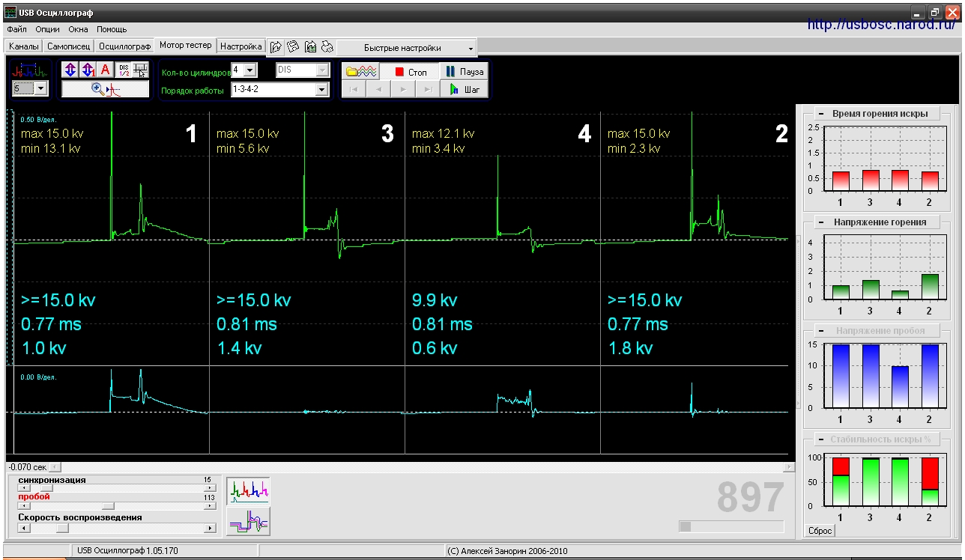This screenshot has width=965, height=560.
Task: Click the fourth quick-settings toolbar icon
Action: [327, 47]
